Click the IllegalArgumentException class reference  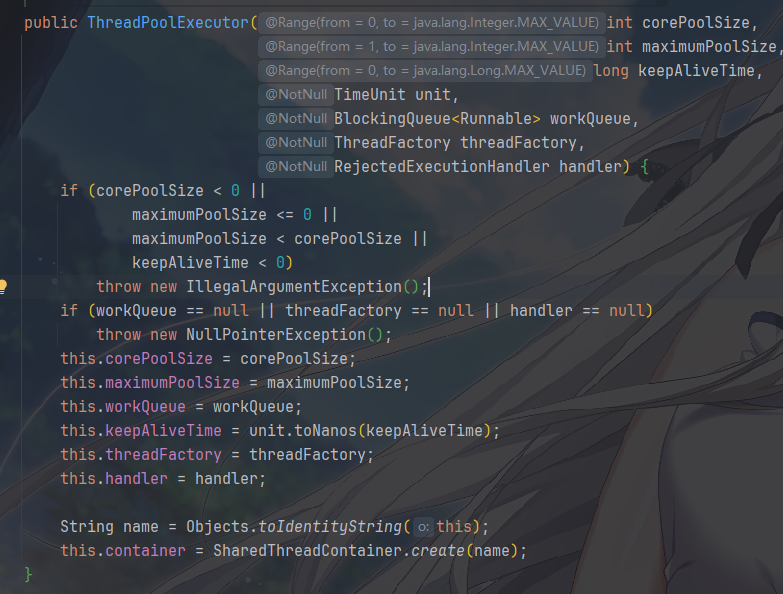point(294,287)
